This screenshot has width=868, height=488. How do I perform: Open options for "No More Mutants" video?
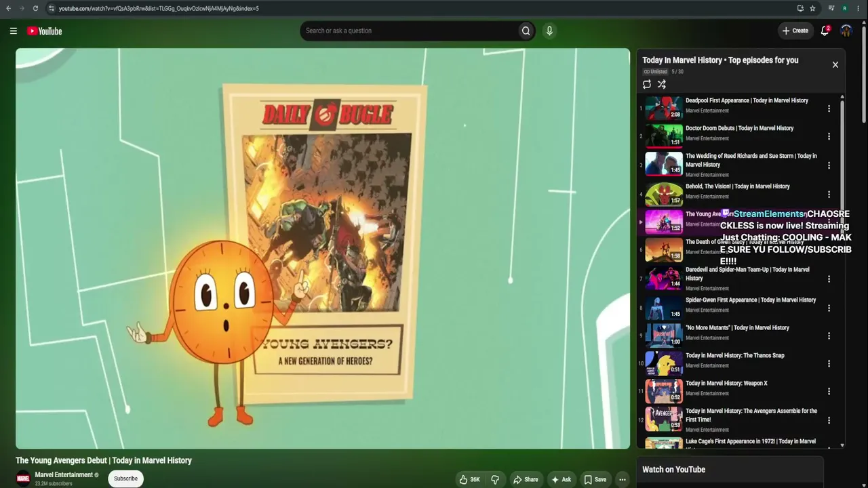pyautogui.click(x=829, y=335)
